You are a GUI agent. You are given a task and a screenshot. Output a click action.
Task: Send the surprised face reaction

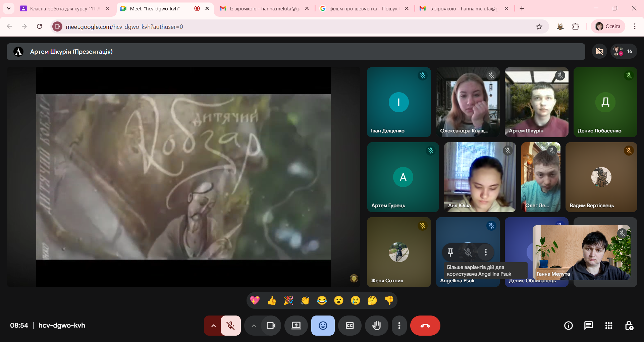(x=339, y=300)
